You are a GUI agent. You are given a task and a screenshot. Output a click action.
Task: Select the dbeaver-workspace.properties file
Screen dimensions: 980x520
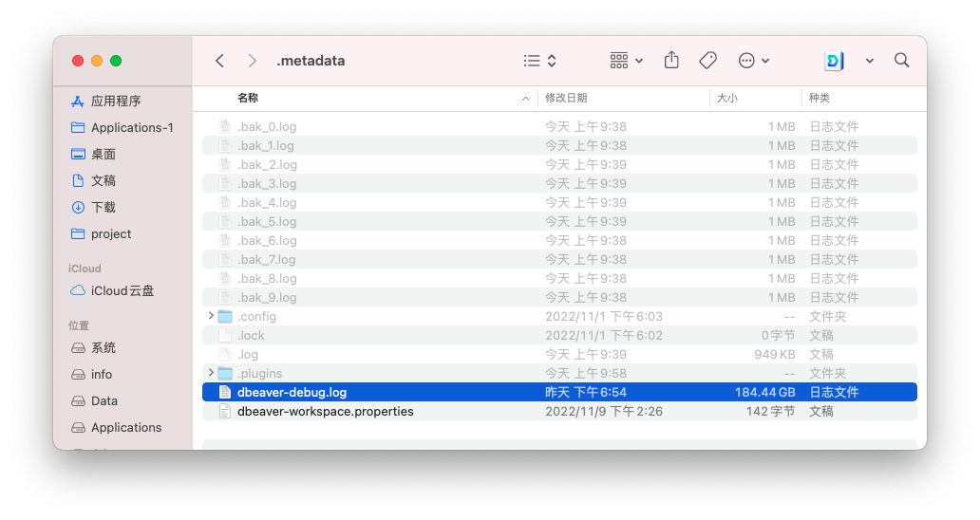[x=559, y=412]
